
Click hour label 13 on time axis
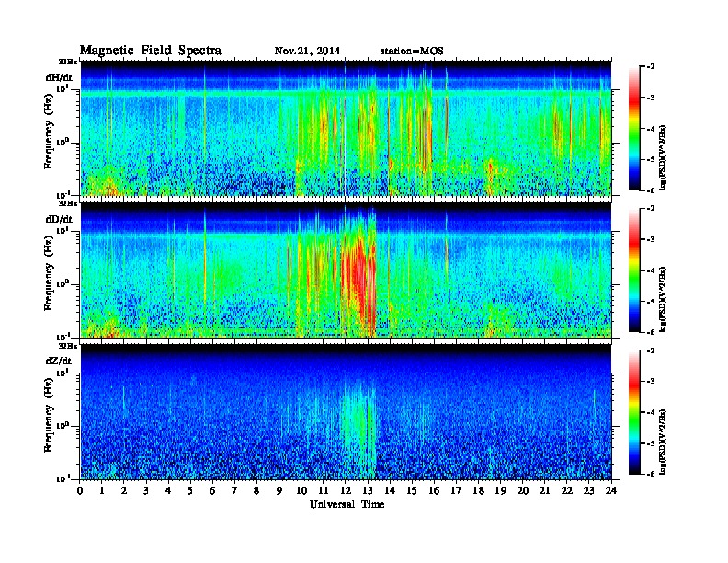pos(368,491)
